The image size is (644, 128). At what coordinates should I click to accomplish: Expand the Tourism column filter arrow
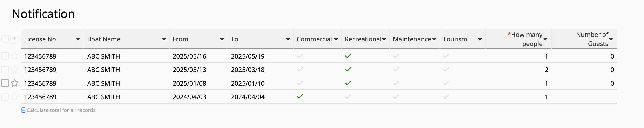point(480,39)
